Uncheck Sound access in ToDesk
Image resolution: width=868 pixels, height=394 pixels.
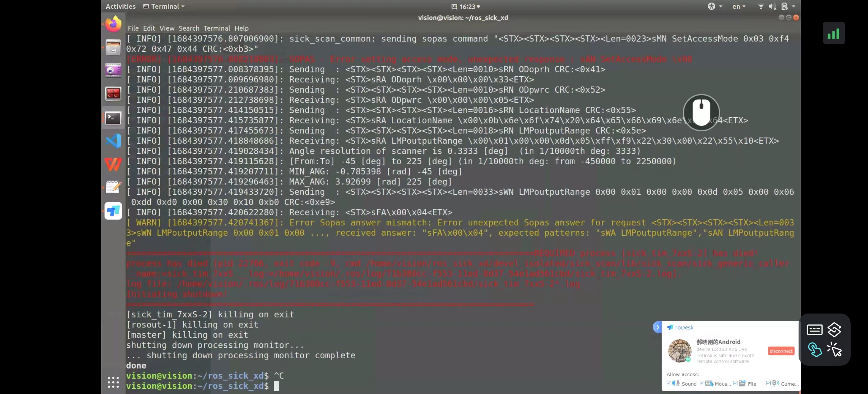[x=669, y=384]
